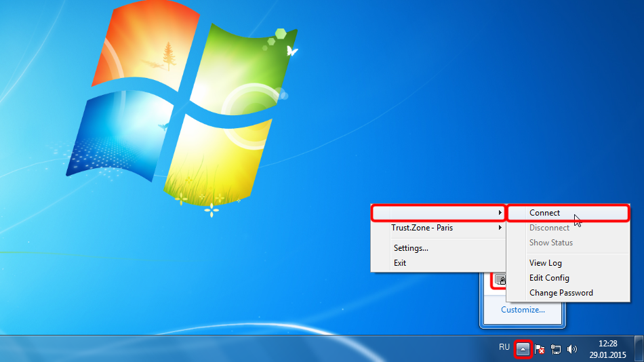Click Show Status in the submenu

tap(550, 243)
